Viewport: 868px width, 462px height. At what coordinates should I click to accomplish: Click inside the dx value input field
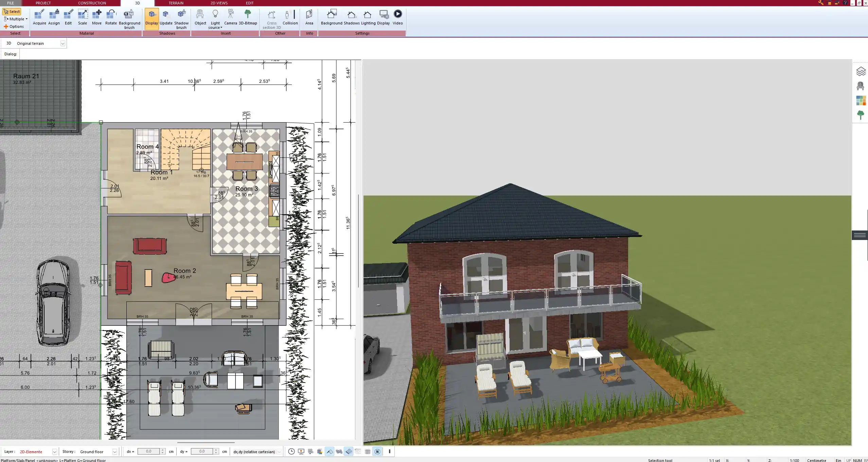pyautogui.click(x=150, y=451)
